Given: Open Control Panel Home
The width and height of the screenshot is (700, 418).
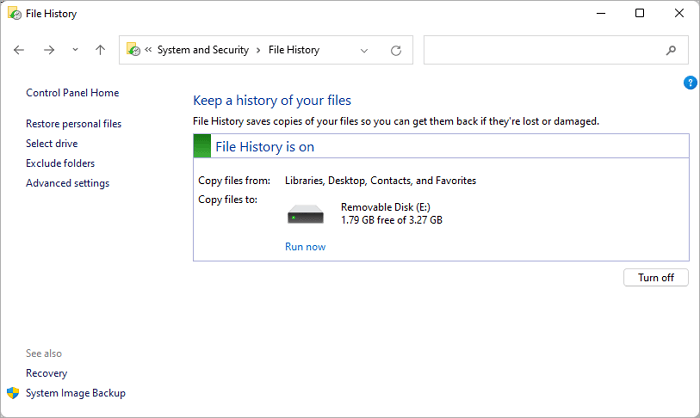Looking at the screenshot, I should (x=72, y=93).
